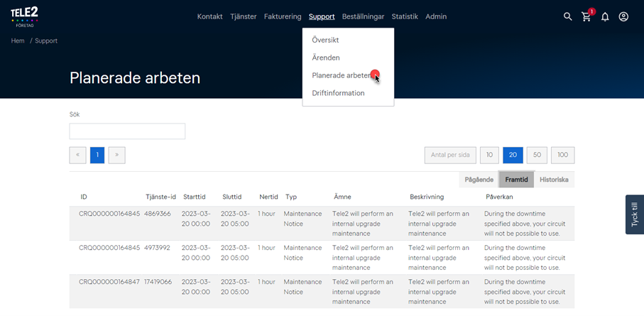
Task: Click the Nertid column header
Action: point(268,197)
